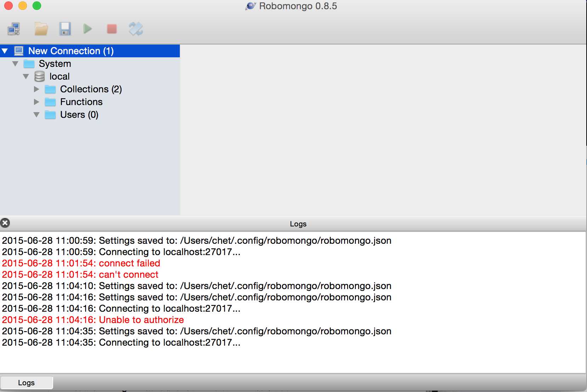Click the rotate orientation toolbar icon

click(x=136, y=29)
